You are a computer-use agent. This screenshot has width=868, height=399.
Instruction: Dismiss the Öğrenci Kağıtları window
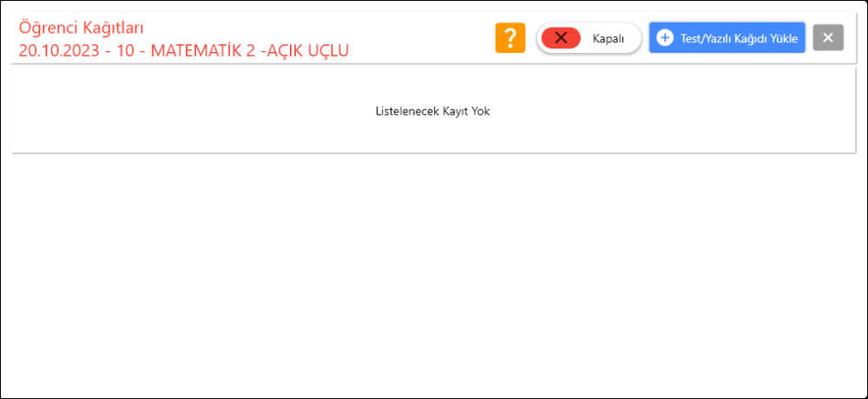(x=828, y=37)
